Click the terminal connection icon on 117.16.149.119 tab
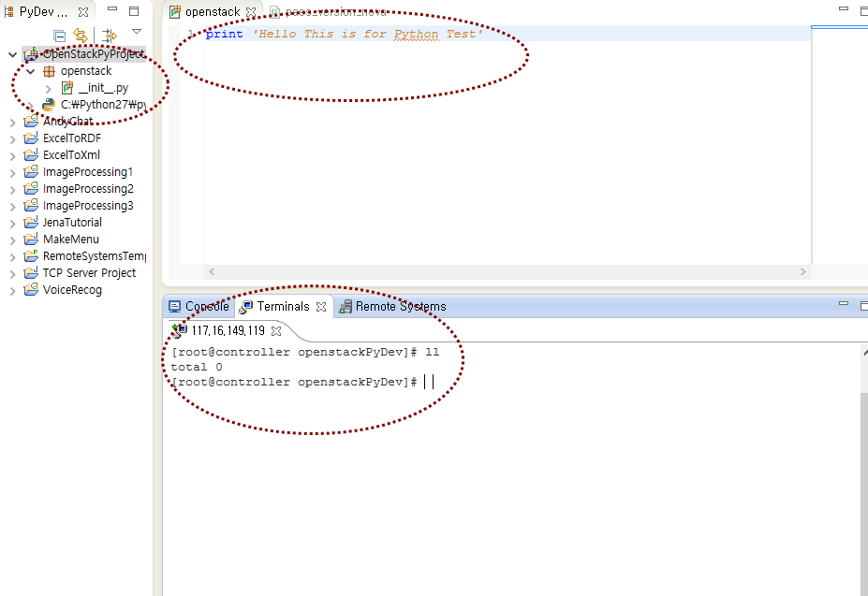The height and width of the screenshot is (596, 868). pos(178,329)
